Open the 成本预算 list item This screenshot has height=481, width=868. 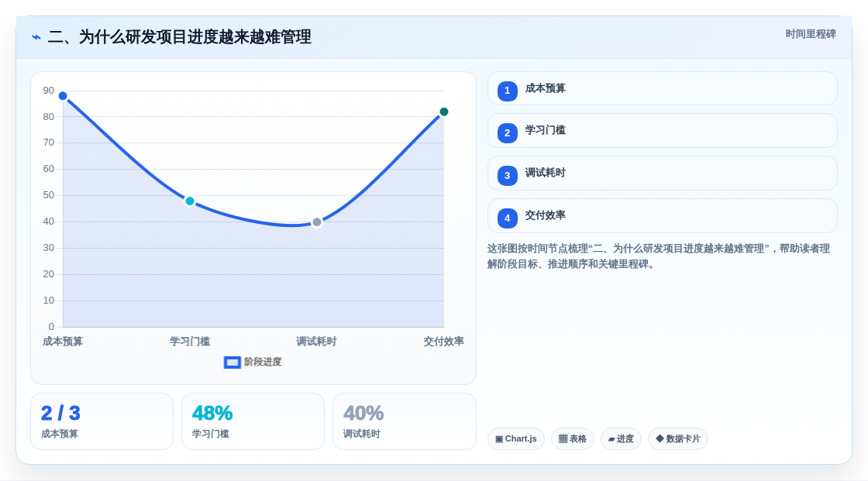tap(662, 88)
